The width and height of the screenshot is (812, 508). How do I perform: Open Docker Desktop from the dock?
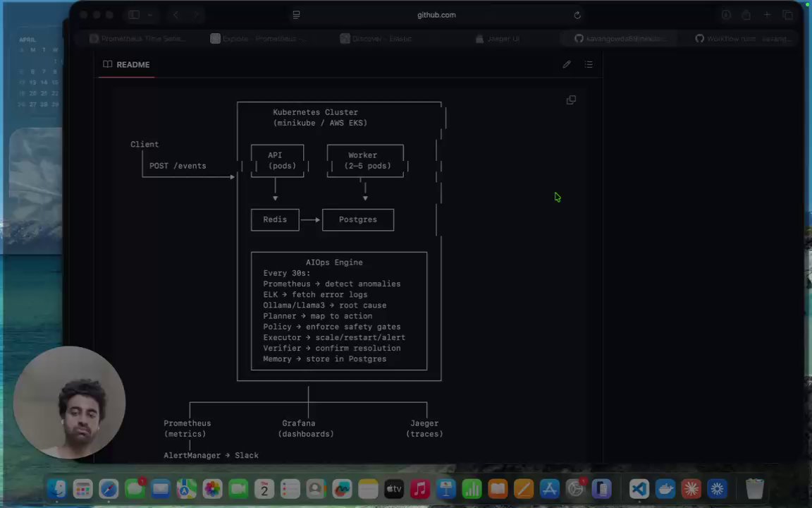click(665, 489)
